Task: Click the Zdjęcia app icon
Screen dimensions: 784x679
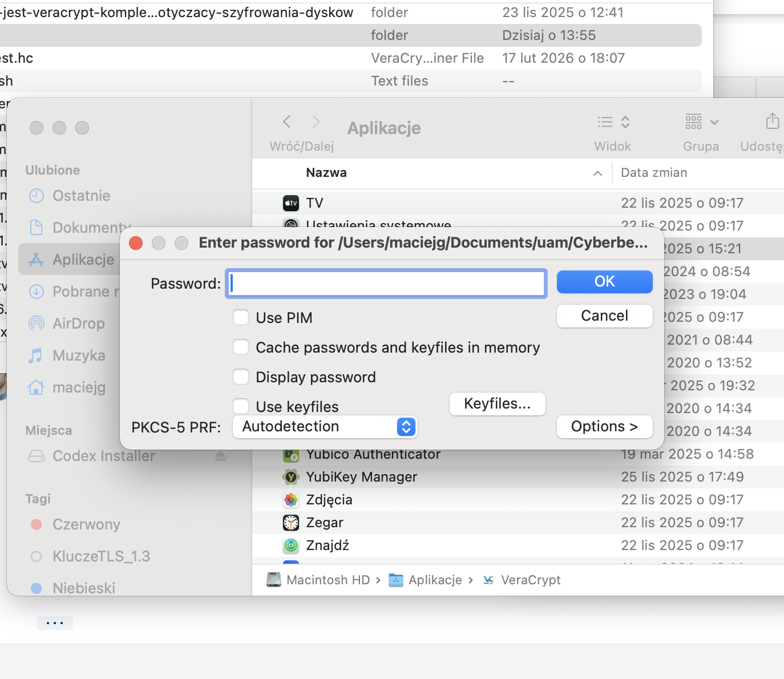Action: click(x=291, y=500)
